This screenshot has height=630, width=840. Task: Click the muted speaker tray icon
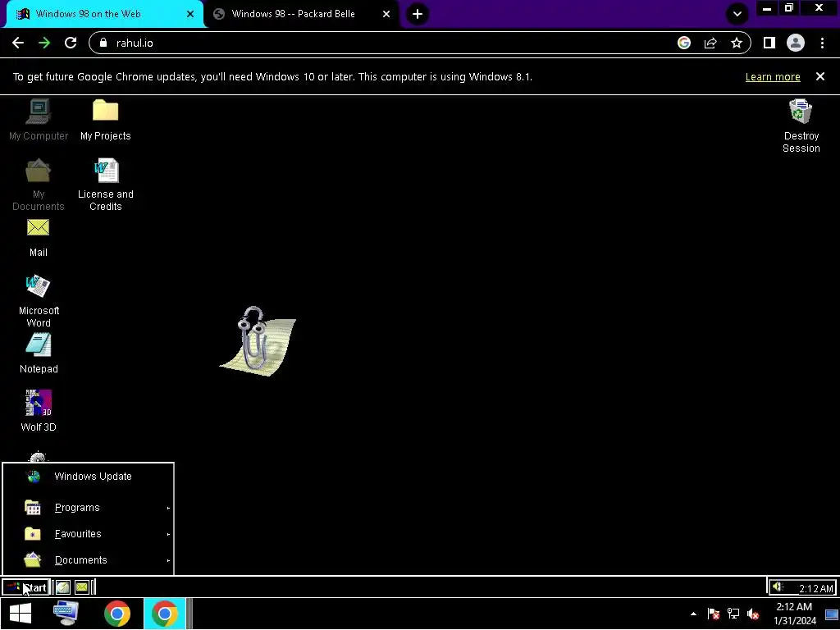pyautogui.click(x=753, y=614)
